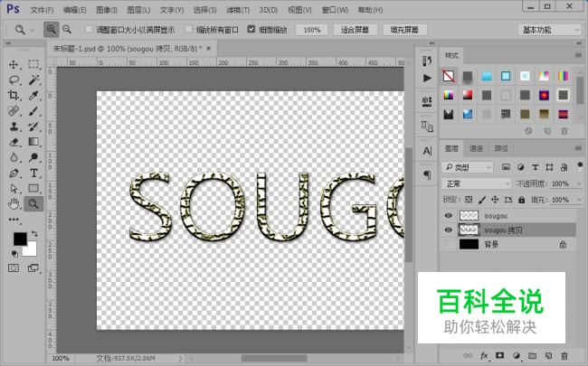Image resolution: width=588 pixels, height=366 pixels.
Task: Add a layer style with fx
Action: point(484,355)
